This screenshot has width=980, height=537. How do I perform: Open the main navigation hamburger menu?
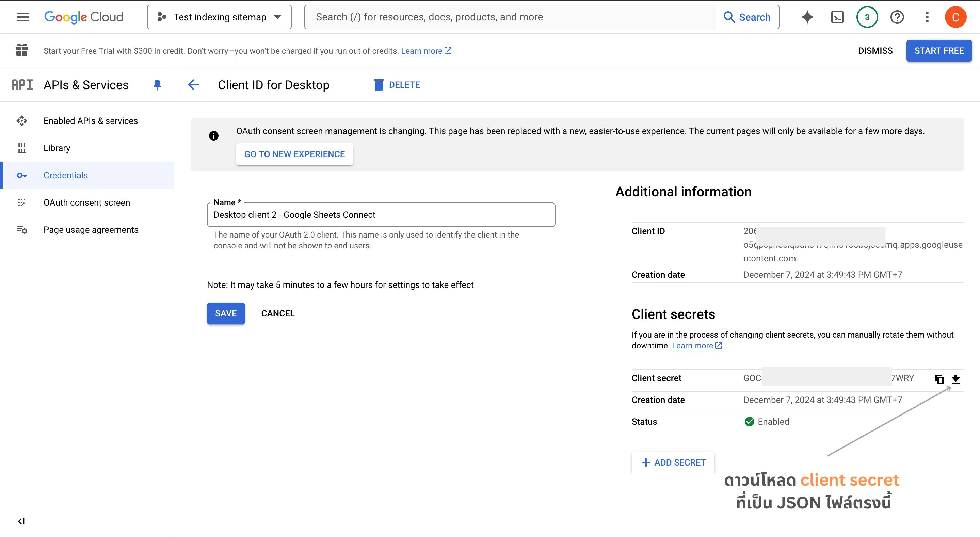(x=23, y=17)
